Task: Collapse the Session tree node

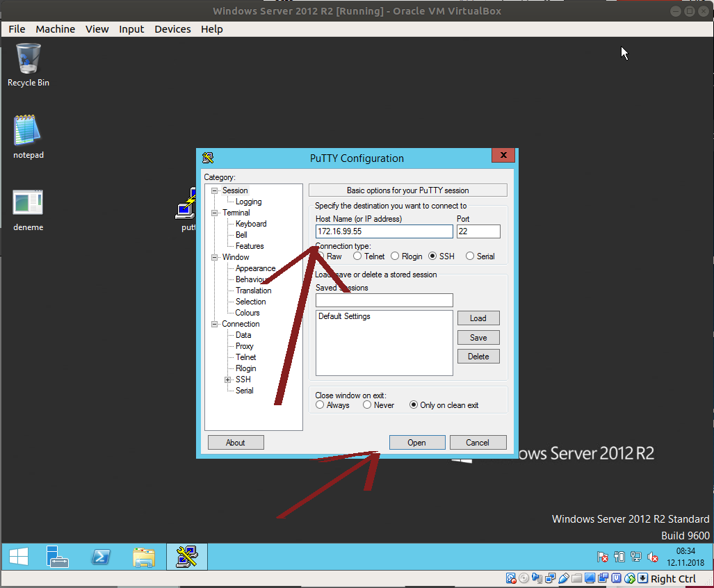Action: pos(214,190)
